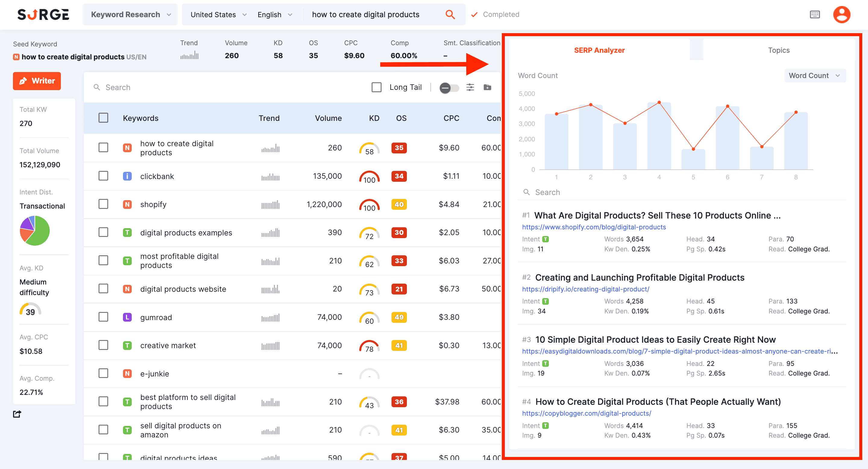868x469 pixels.
Task: Click the intent T badge of SERP result #1
Action: [546, 239]
